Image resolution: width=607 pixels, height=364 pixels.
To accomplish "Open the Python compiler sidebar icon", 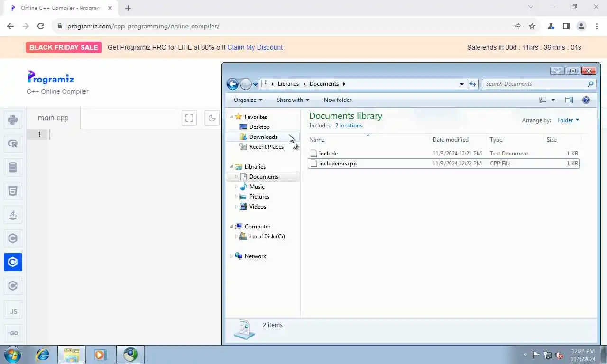I will coord(13,119).
